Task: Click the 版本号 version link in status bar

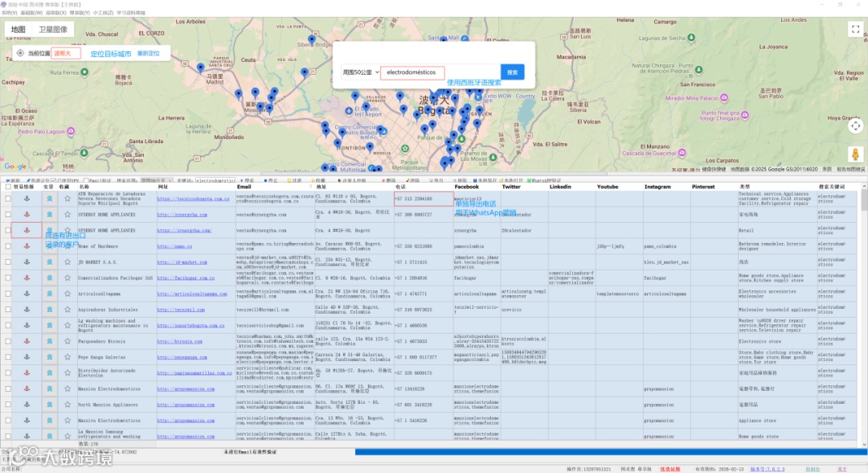Action: [x=767, y=469]
